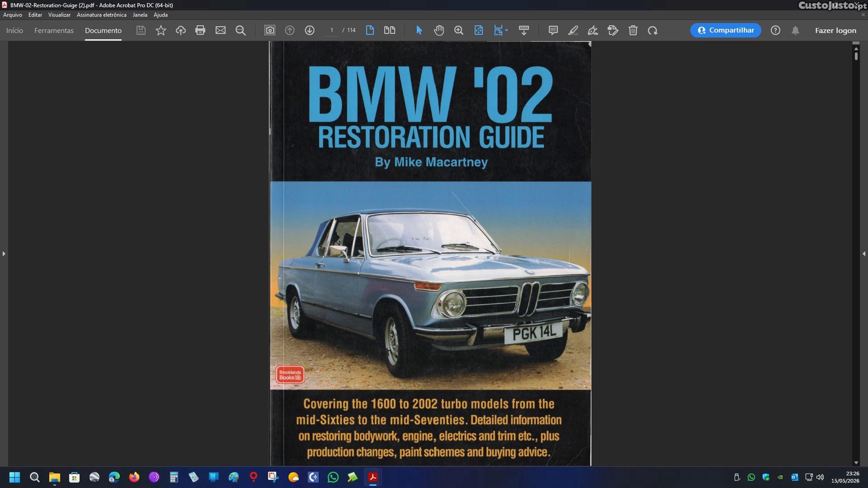Viewport: 868px width, 488px height.
Task: Click the page number input field
Action: pos(332,30)
